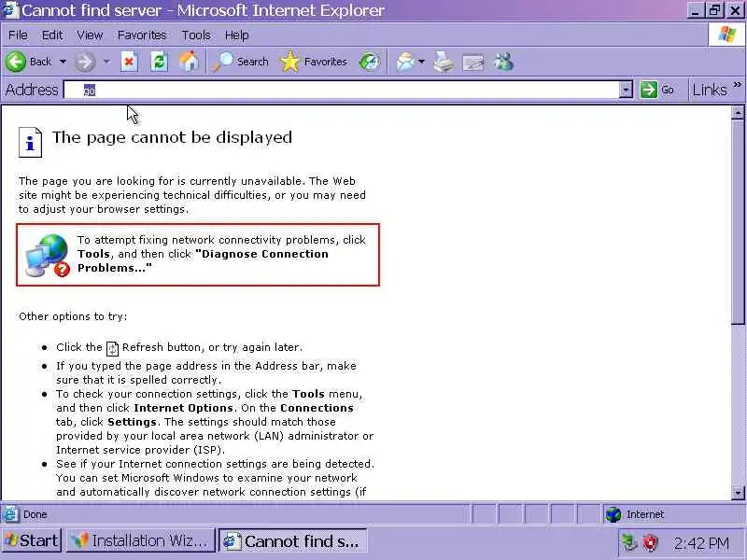Expand the Mail dropdown arrow

coord(421,62)
